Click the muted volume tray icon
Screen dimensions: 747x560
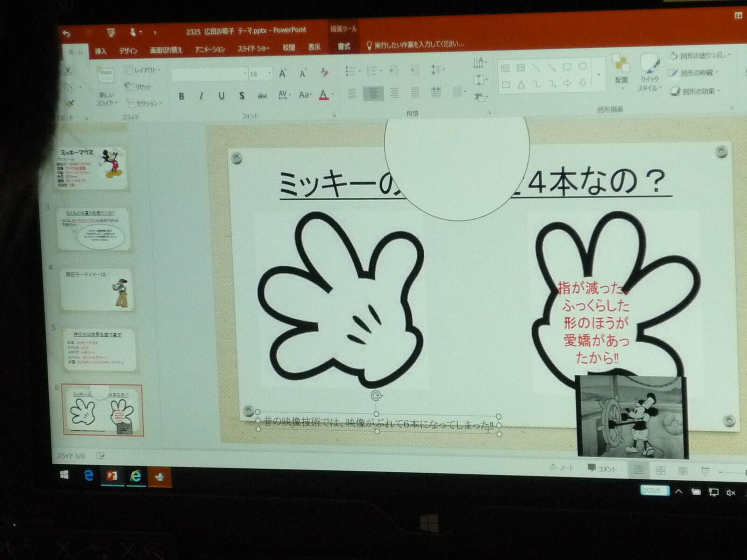731,492
